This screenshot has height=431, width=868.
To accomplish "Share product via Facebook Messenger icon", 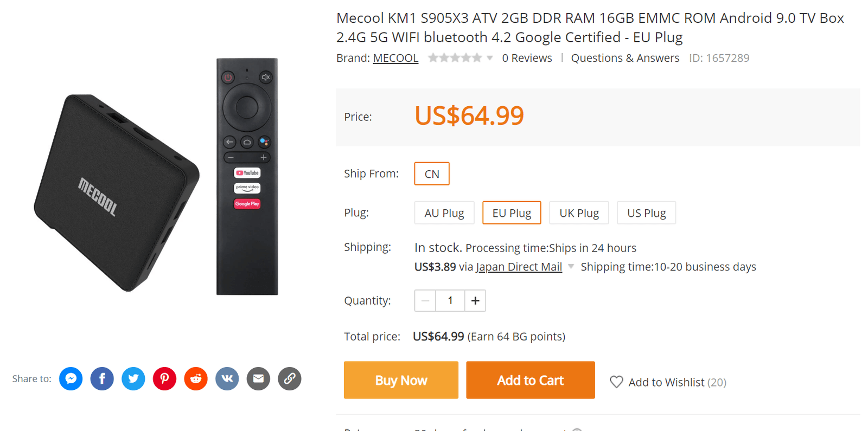I will (71, 378).
